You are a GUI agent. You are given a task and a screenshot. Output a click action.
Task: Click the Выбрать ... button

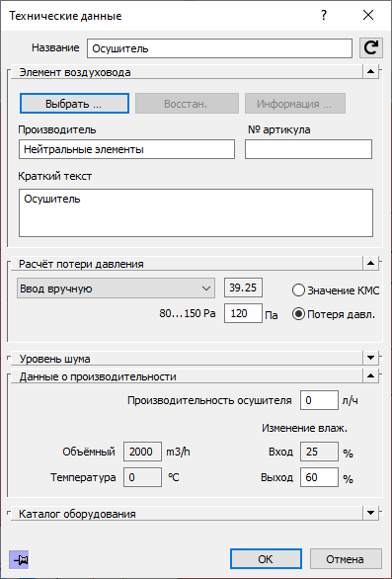pos(74,104)
